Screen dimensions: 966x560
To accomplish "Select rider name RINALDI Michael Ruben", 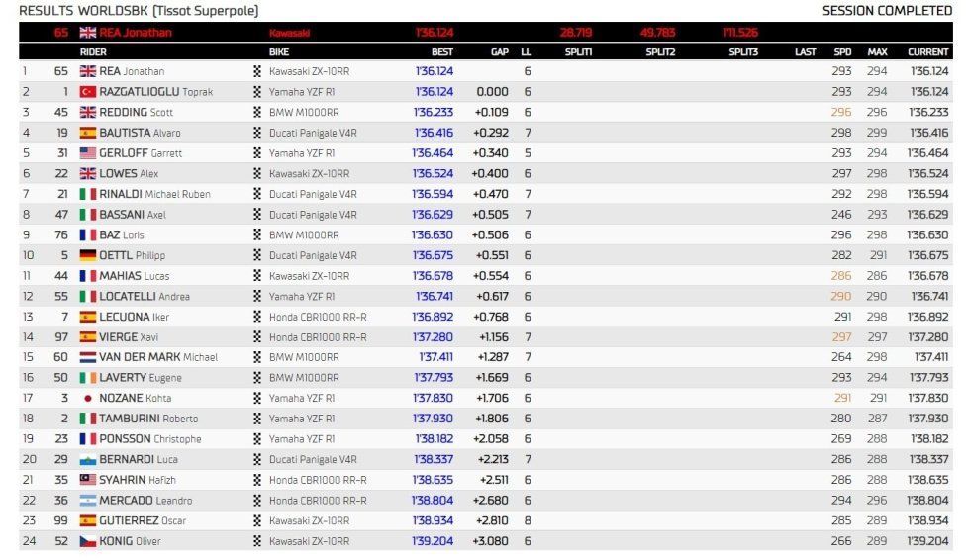I will pyautogui.click(x=154, y=194).
